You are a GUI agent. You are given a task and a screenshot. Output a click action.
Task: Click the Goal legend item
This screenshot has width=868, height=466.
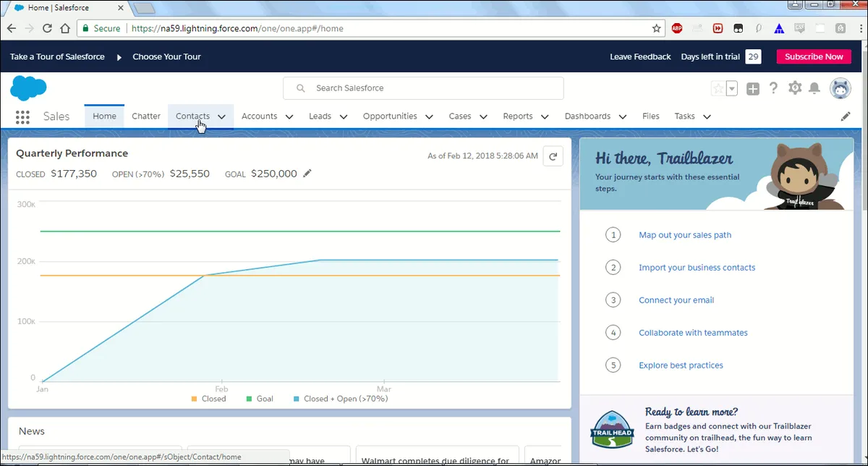tap(260, 399)
